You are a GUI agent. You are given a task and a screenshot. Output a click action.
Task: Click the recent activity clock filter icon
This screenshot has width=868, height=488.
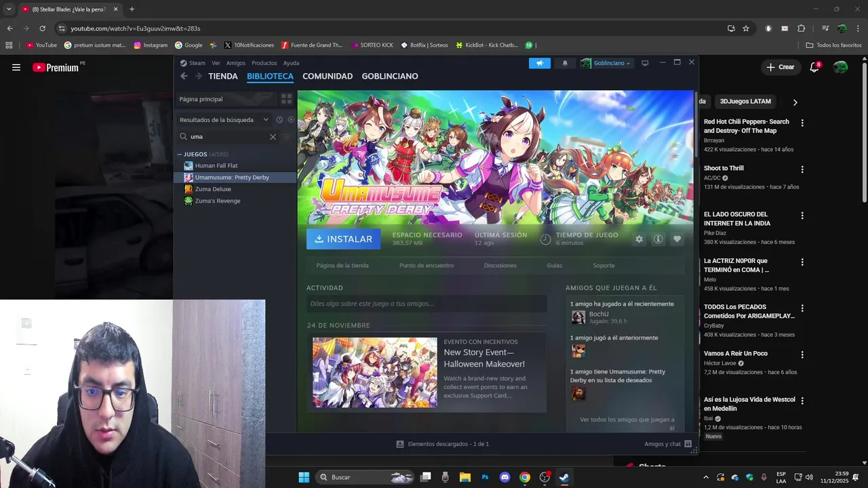[x=279, y=120]
